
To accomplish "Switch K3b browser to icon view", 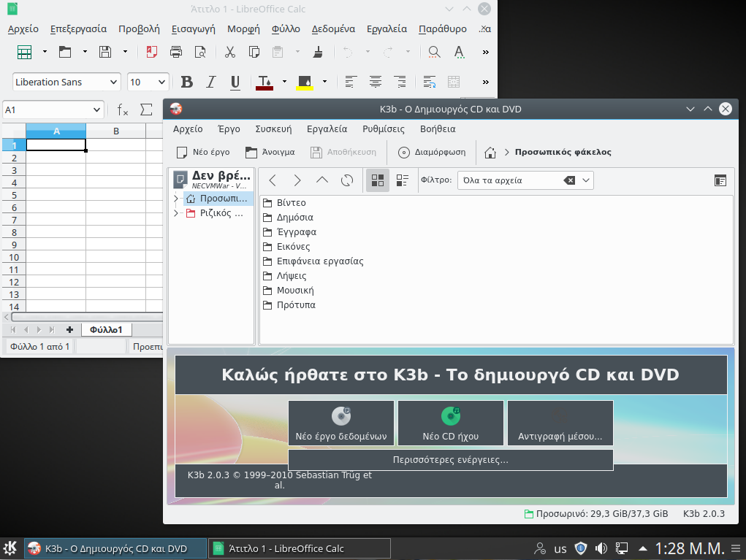I will pyautogui.click(x=378, y=180).
